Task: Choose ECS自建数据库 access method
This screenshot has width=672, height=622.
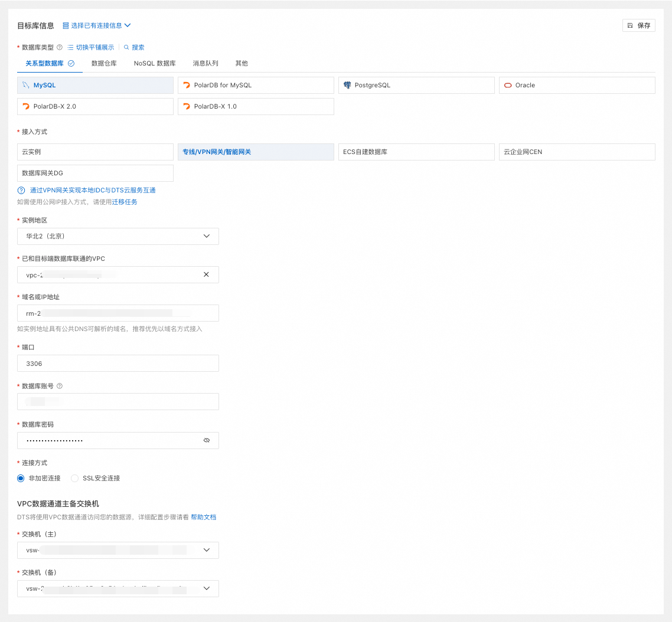Action: coord(416,152)
